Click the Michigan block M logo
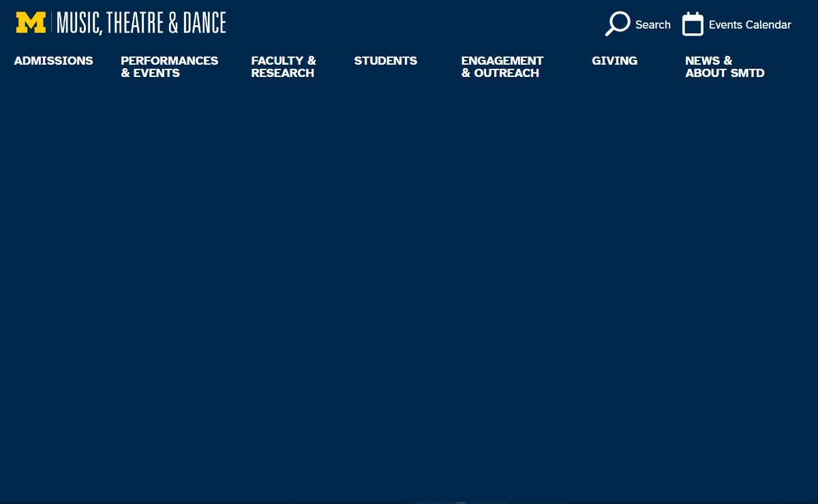 point(31,23)
